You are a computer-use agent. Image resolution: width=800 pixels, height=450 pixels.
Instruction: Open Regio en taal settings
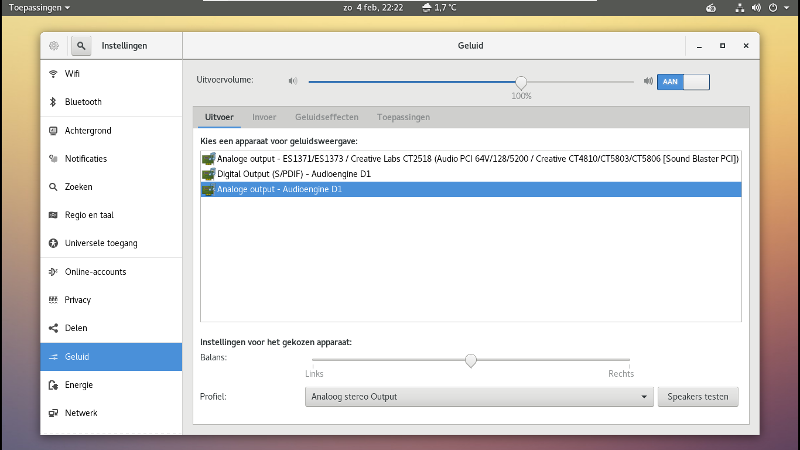pyautogui.click(x=111, y=215)
